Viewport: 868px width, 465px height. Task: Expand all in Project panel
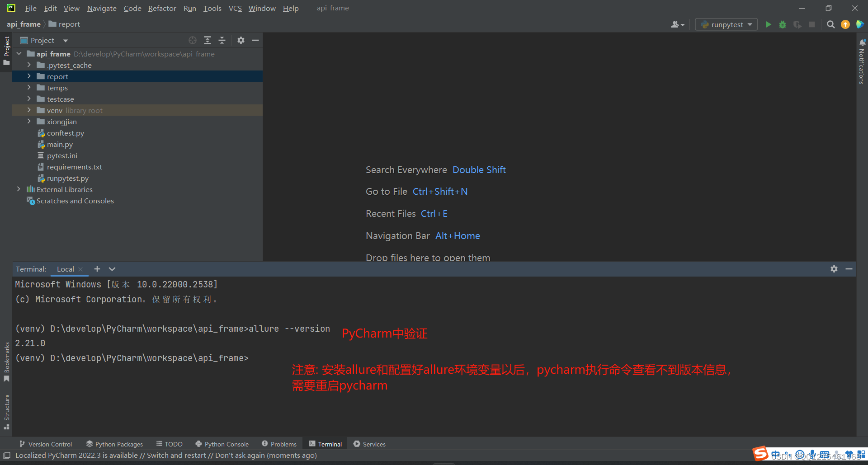click(208, 40)
